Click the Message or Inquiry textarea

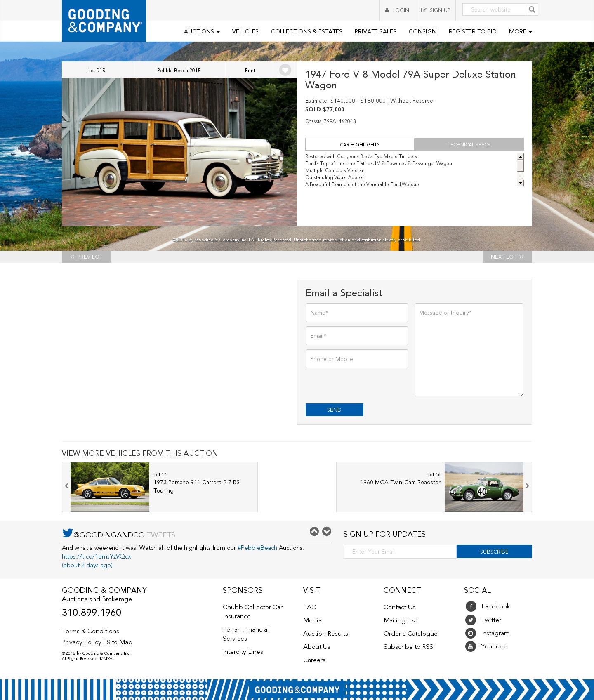tap(469, 350)
